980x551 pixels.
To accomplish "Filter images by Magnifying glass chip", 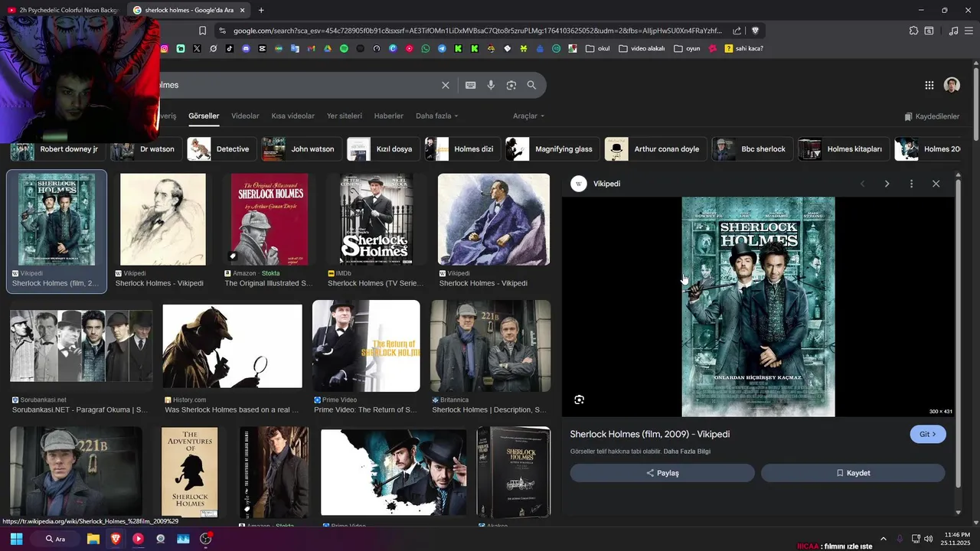I will click(550, 149).
